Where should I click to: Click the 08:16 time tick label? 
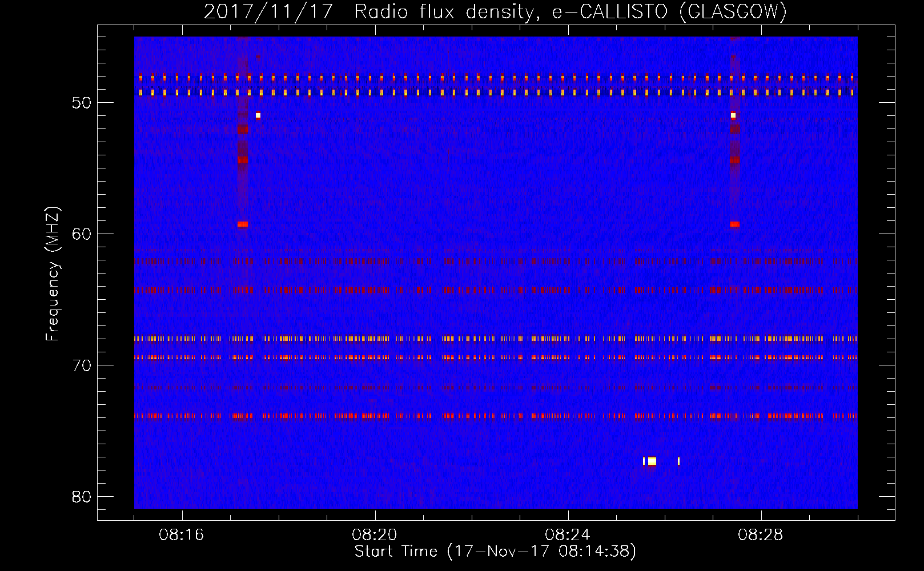[182, 535]
